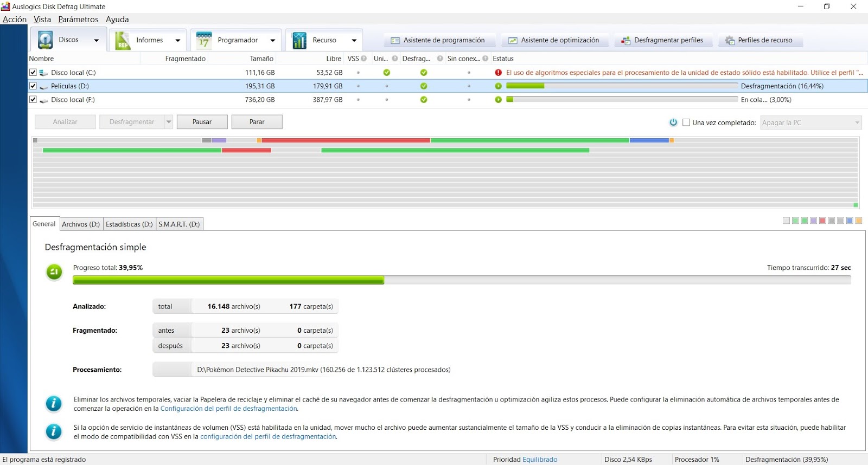Click Desfrag. checkmark for Disco local (F:)

424,100
